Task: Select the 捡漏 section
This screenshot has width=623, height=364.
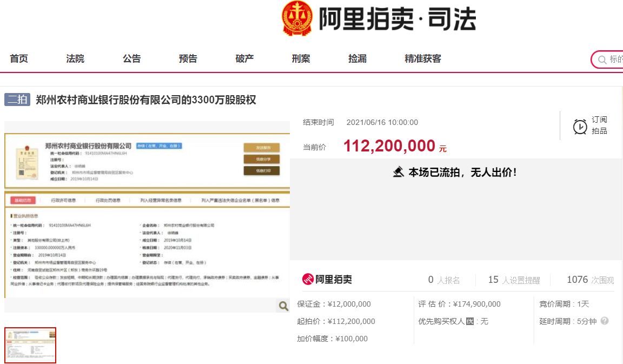Action: [x=357, y=59]
